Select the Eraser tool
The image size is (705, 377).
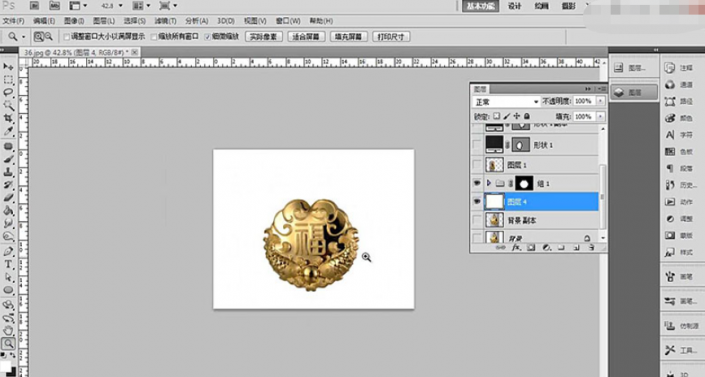8,197
